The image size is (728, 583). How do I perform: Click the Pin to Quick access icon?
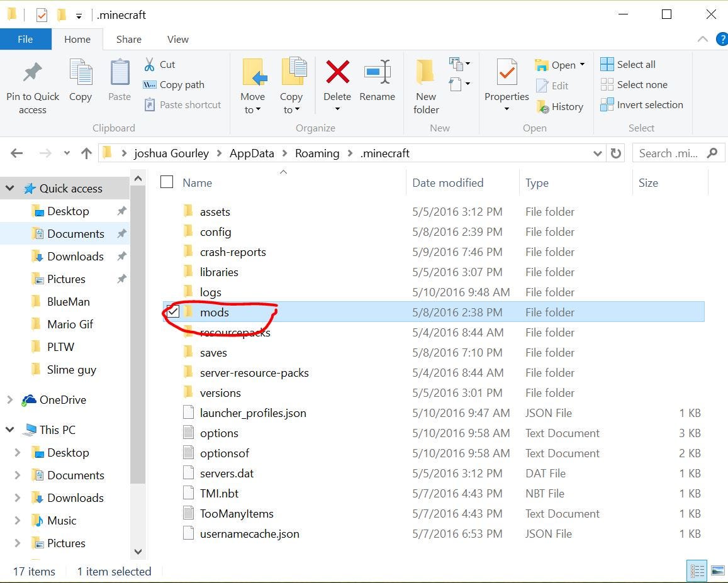pyautogui.click(x=32, y=72)
